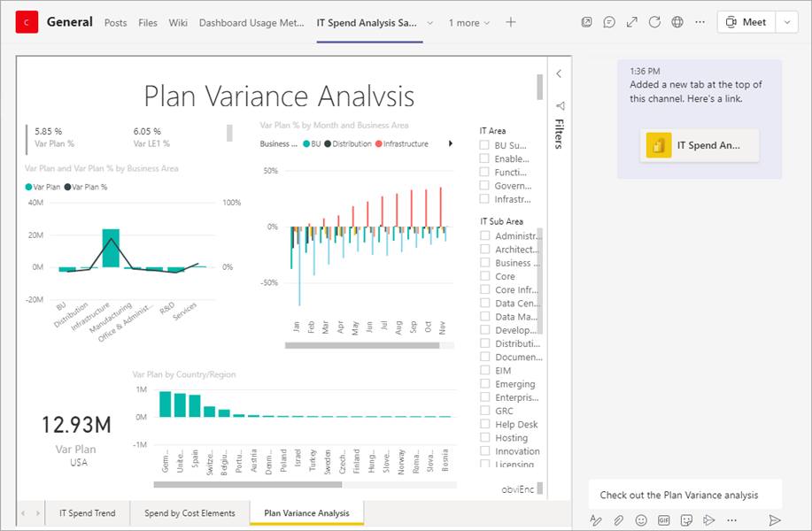Screen dimensions: 812x531
Task: Click the Power BI icon in message card
Action: (x=659, y=145)
